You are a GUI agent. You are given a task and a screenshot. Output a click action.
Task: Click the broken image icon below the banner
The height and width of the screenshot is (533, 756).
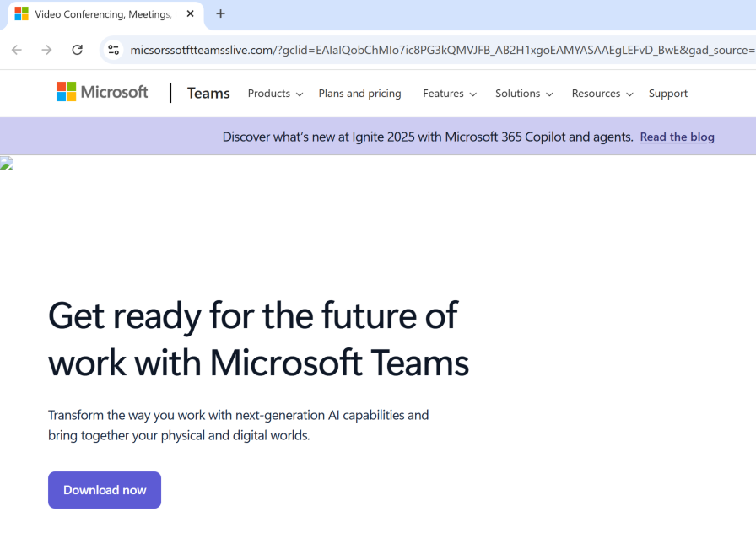(x=7, y=163)
